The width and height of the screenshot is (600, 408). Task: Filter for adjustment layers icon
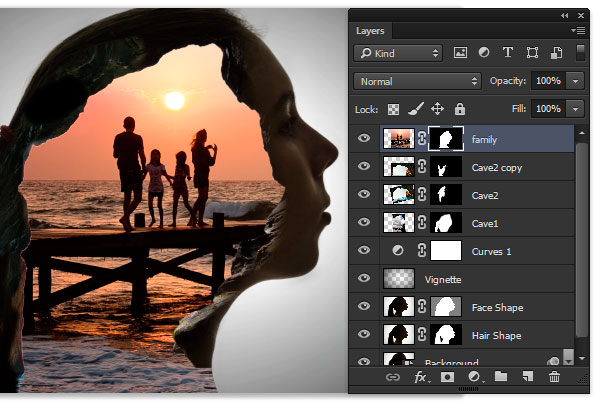pos(484,52)
